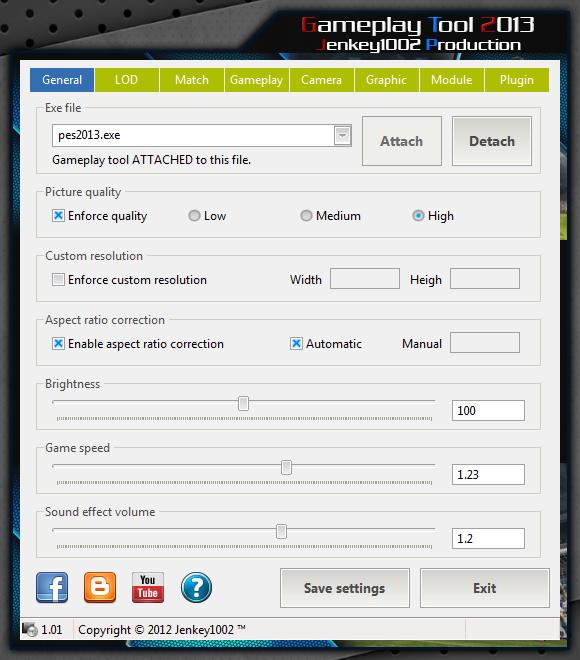Go to the Camera tab
Screen dimensions: 580x660
[322, 80]
